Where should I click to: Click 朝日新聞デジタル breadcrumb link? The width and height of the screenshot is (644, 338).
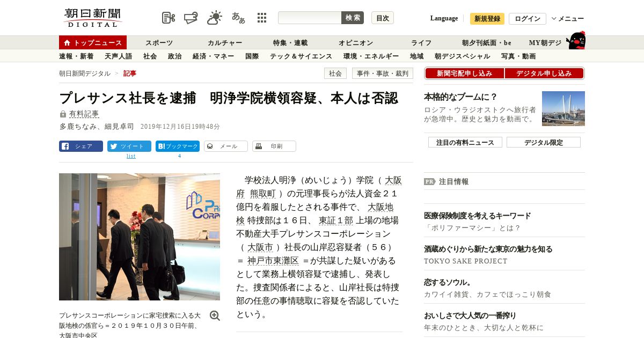pos(85,74)
